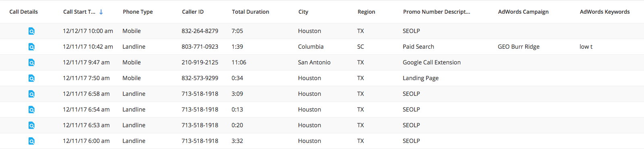Screen dimensions: 644x149
Task: Click the City column header
Action: (303, 12)
